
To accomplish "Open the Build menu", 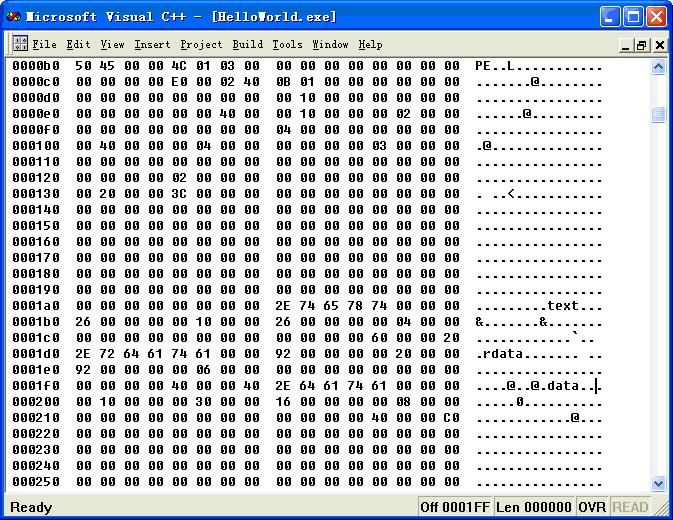I will [x=248, y=45].
